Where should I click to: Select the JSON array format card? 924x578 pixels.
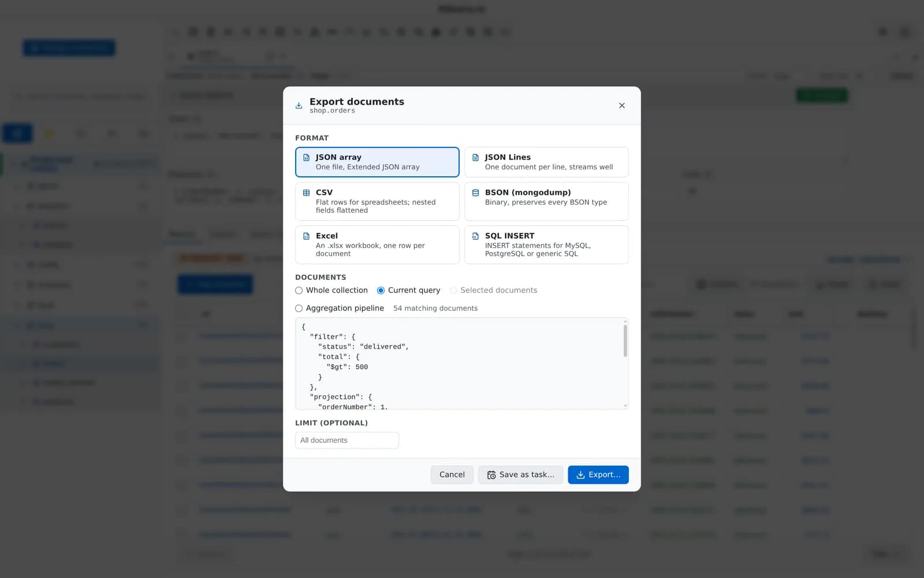coord(377,162)
